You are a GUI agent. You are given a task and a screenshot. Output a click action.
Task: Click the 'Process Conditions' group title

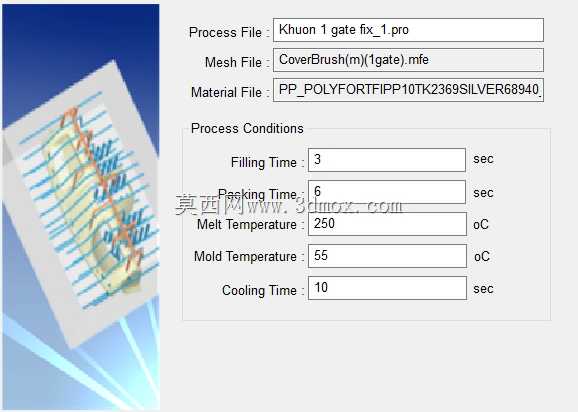247,128
